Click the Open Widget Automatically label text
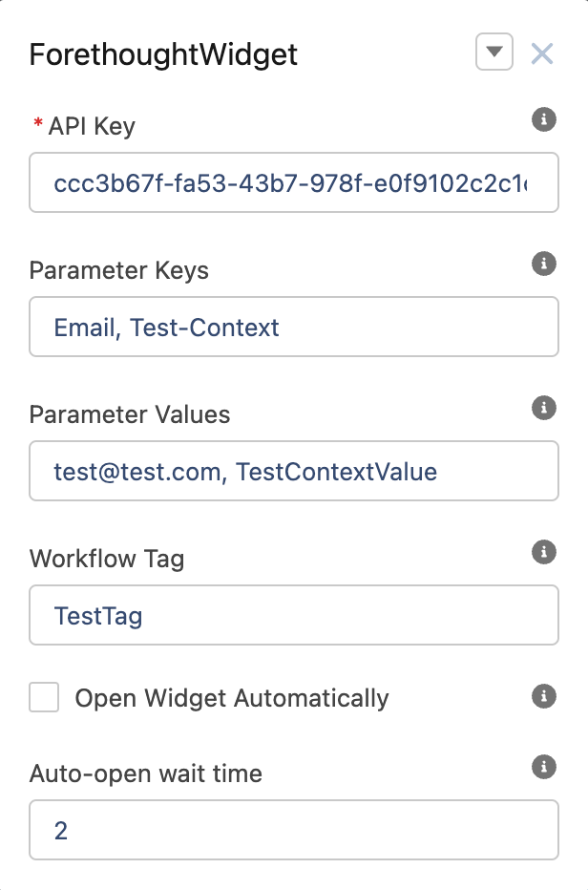588x890 pixels. [232, 698]
